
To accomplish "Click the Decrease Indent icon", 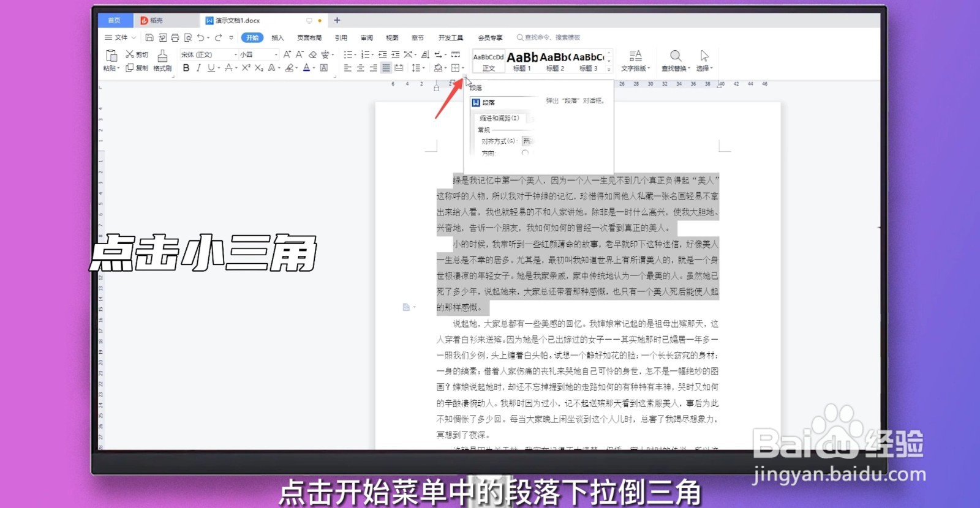I will click(382, 54).
